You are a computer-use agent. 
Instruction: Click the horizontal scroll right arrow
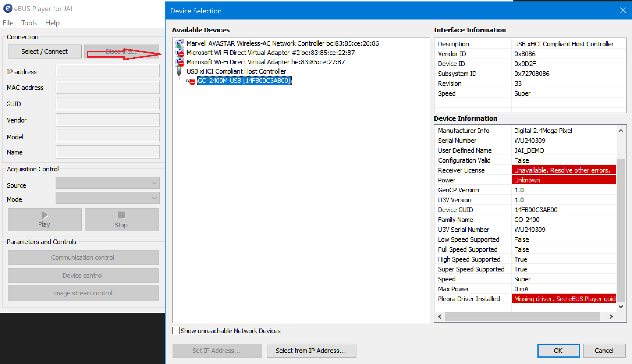pos(611,317)
